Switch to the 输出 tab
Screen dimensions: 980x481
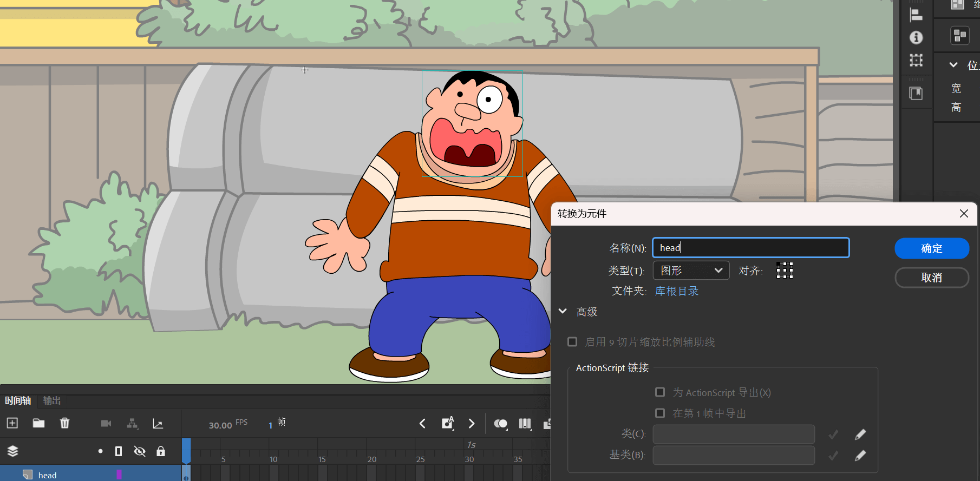52,400
